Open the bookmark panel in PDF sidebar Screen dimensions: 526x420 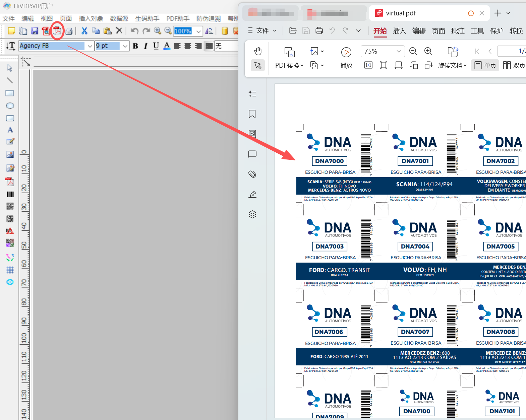pos(252,114)
